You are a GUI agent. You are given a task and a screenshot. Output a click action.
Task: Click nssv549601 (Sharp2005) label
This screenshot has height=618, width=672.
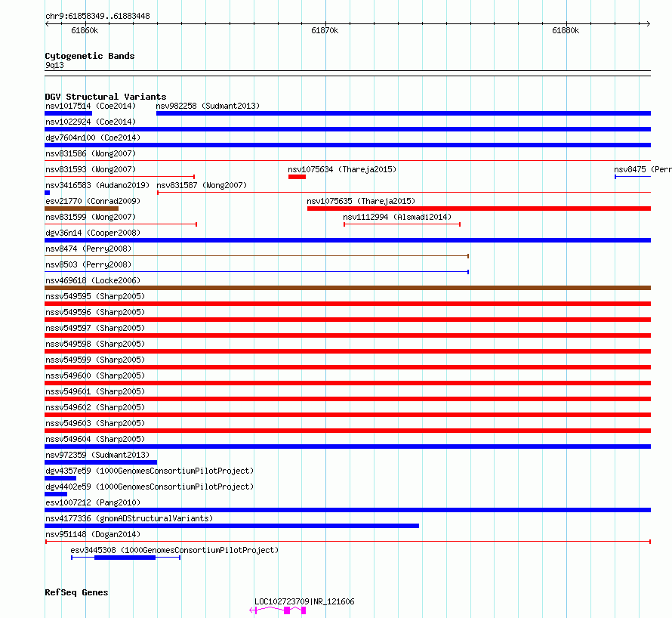tap(95, 391)
